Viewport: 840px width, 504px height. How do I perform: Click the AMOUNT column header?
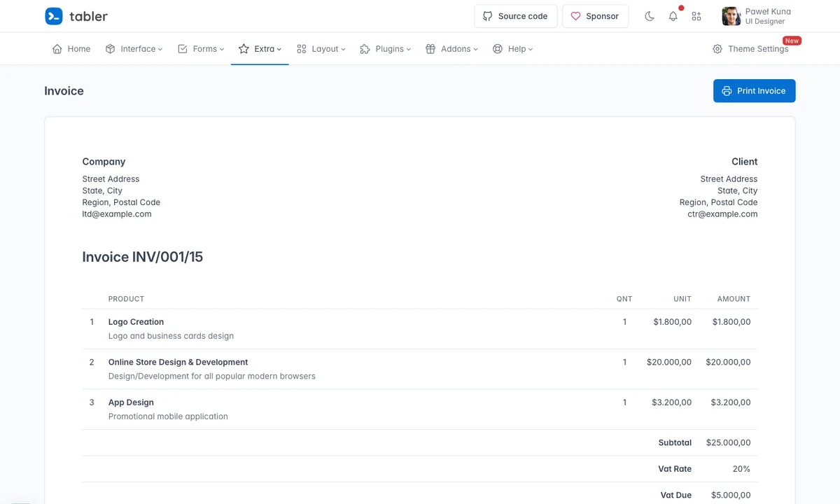coord(734,299)
